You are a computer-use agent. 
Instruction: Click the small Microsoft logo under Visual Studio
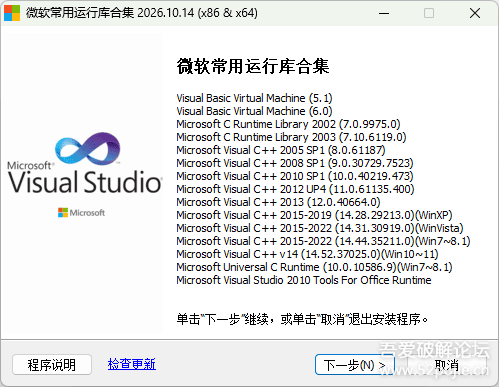point(81,212)
